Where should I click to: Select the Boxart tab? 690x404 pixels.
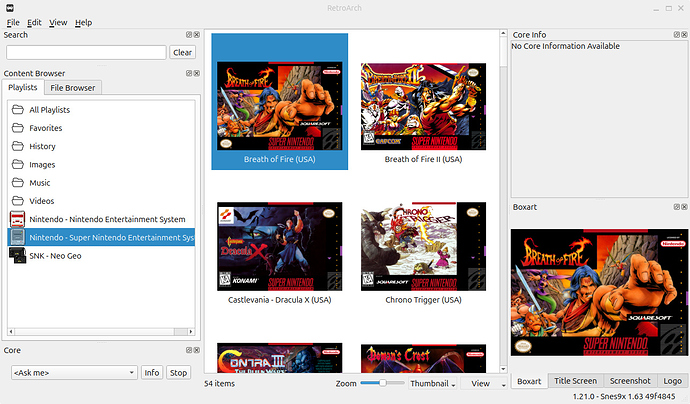point(529,381)
